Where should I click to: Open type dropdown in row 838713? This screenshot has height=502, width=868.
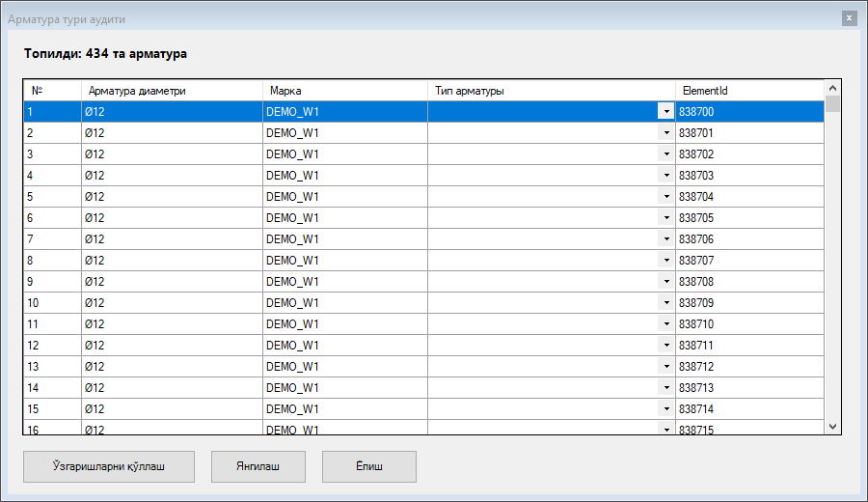(x=665, y=387)
